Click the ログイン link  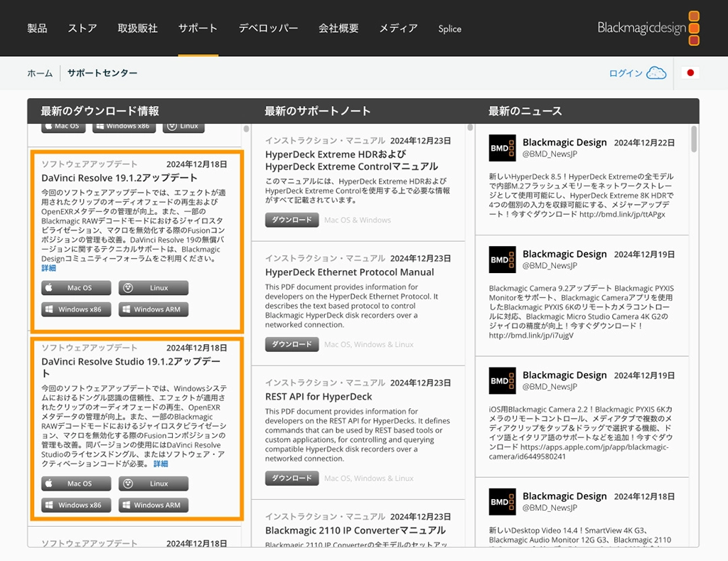[626, 73]
